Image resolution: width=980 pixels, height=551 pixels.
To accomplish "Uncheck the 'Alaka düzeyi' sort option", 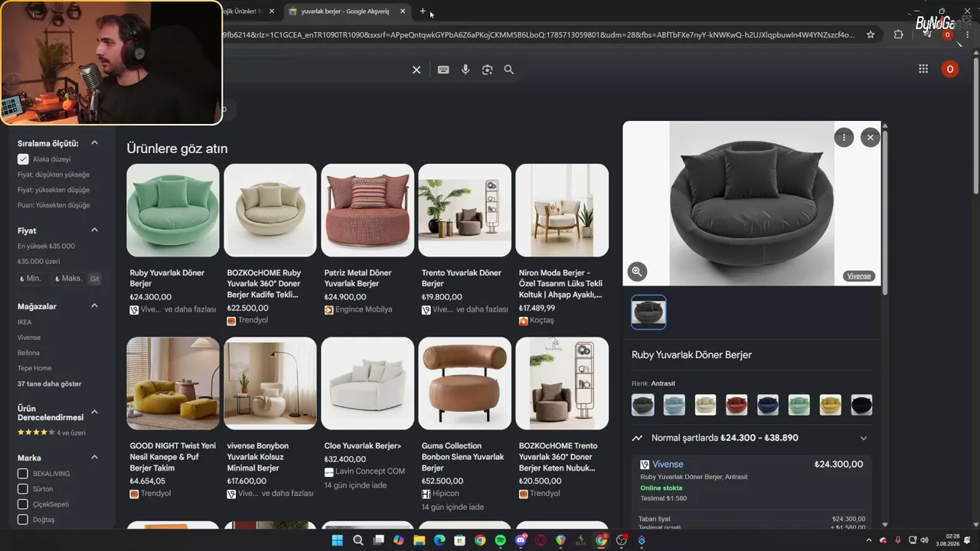I will (x=23, y=159).
